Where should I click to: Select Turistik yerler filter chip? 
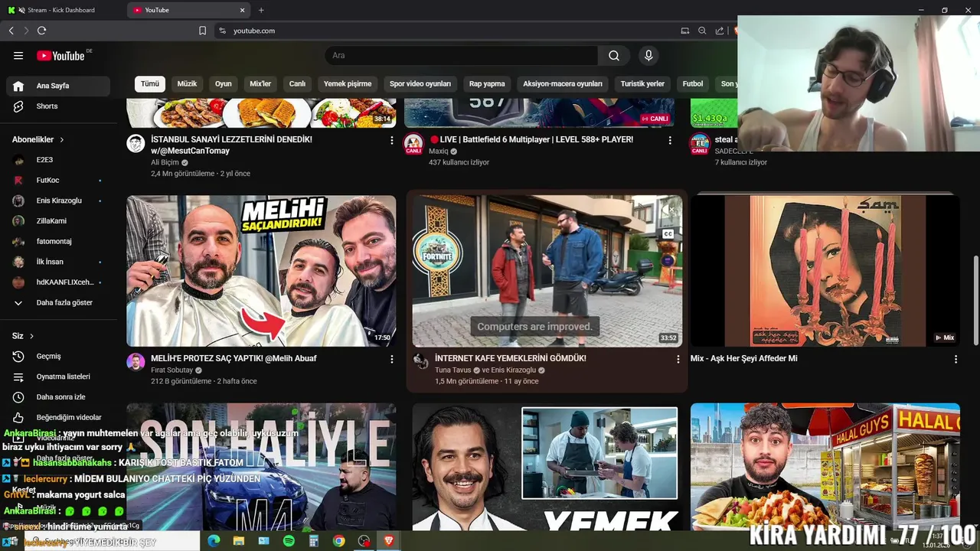(x=642, y=84)
